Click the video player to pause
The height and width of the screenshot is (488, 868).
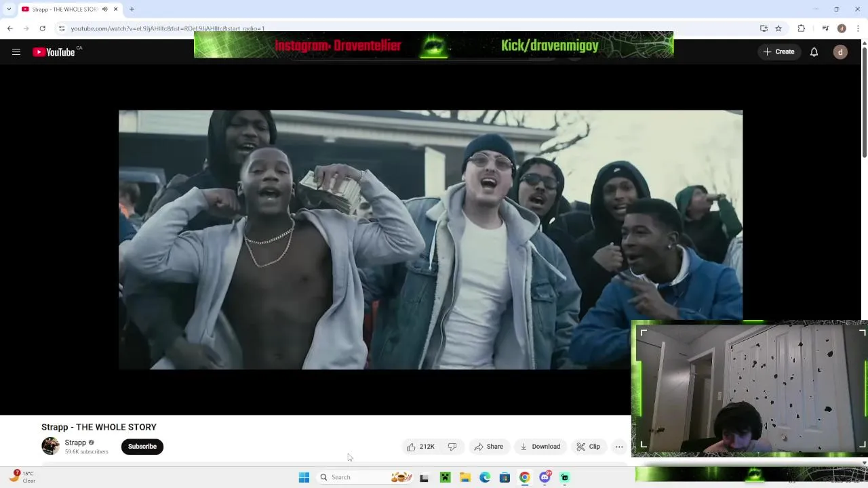click(x=431, y=239)
